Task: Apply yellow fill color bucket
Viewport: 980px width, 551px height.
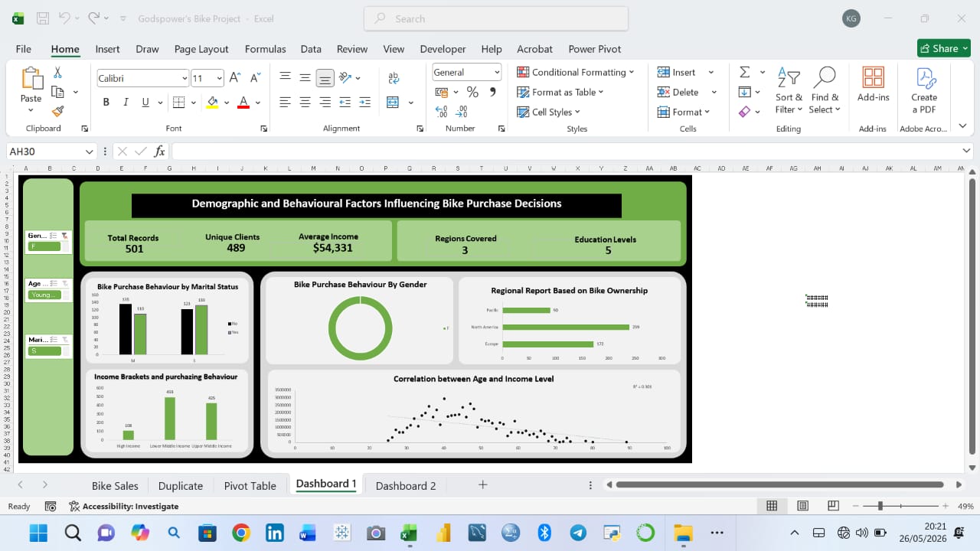Action: (x=213, y=103)
